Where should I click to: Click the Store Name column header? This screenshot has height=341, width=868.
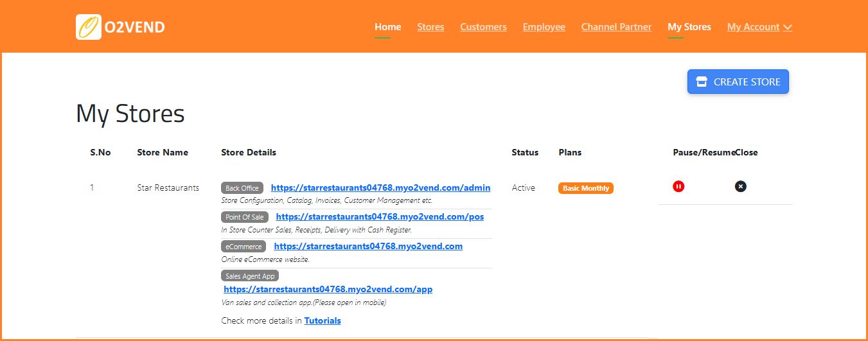tap(163, 153)
